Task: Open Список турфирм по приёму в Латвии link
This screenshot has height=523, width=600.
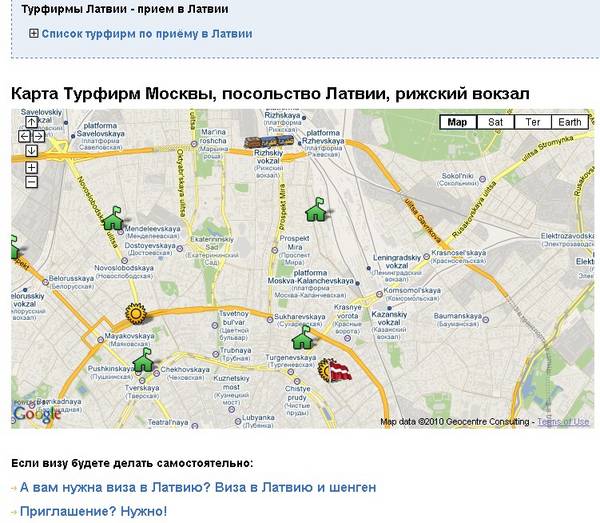Action: (x=147, y=34)
